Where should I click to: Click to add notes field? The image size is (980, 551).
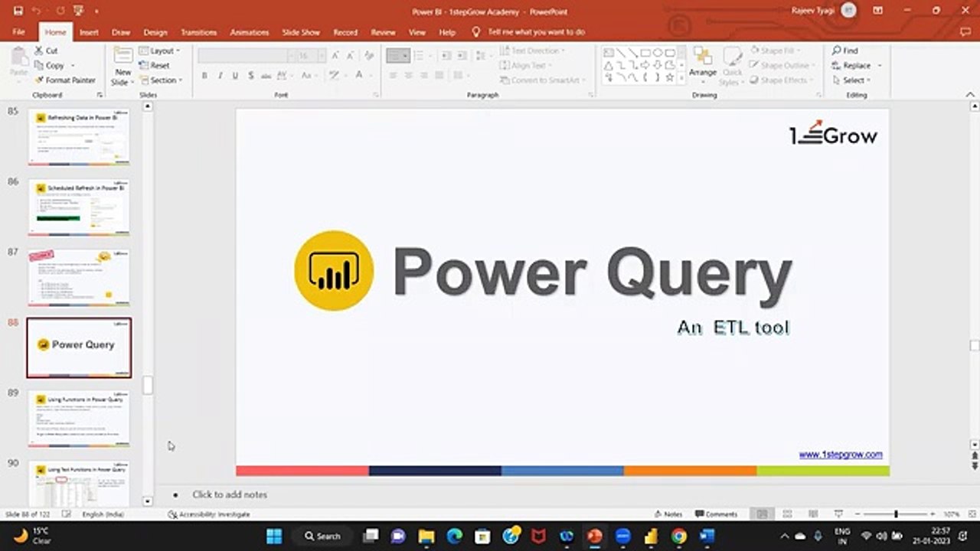[230, 494]
